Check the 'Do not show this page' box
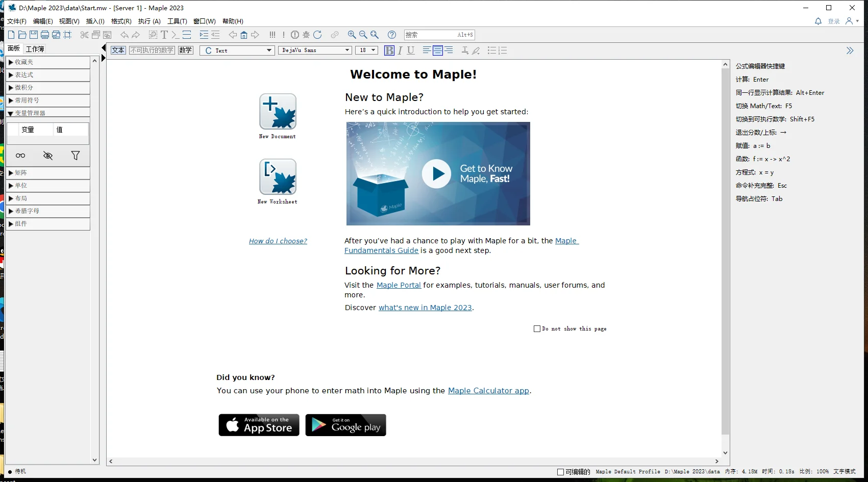The height and width of the screenshot is (482, 868). click(537, 329)
